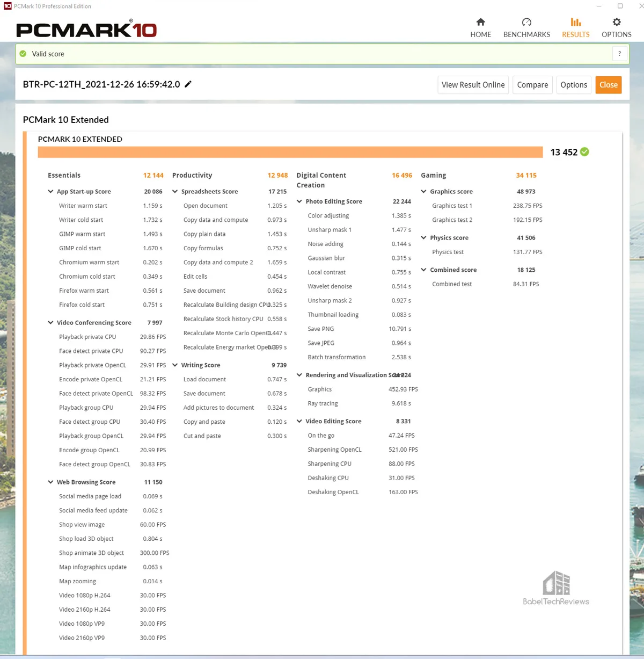
Task: Click result title BTR-PC-12TH_2021-12-26
Action: coord(101,84)
